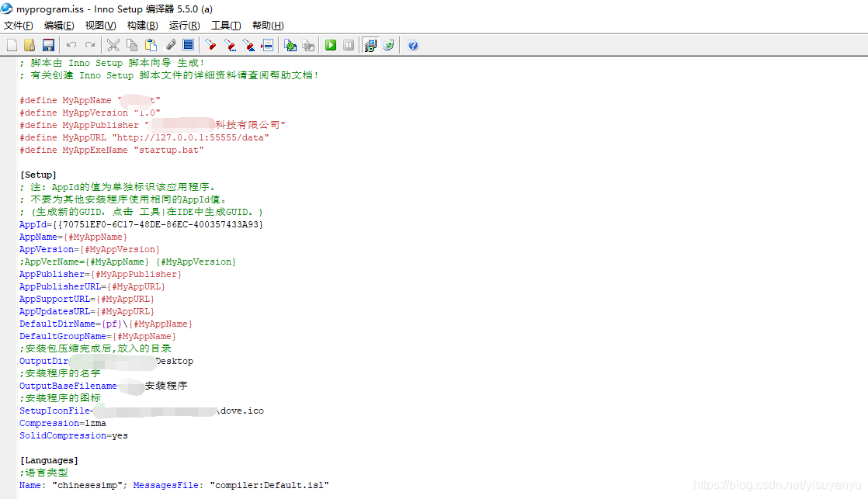Open the 工具(T) menu
Image resolution: width=868 pixels, height=499 pixels.
226,26
